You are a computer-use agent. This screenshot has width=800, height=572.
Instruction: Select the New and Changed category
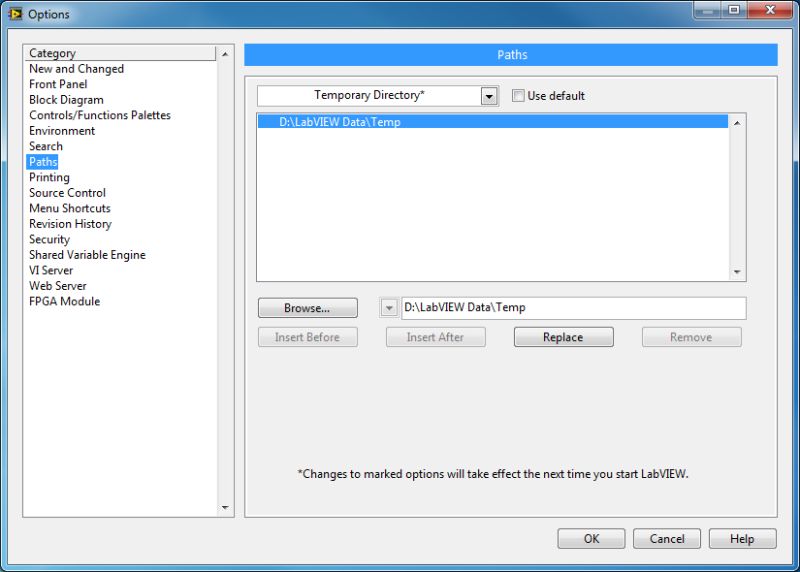[77, 68]
